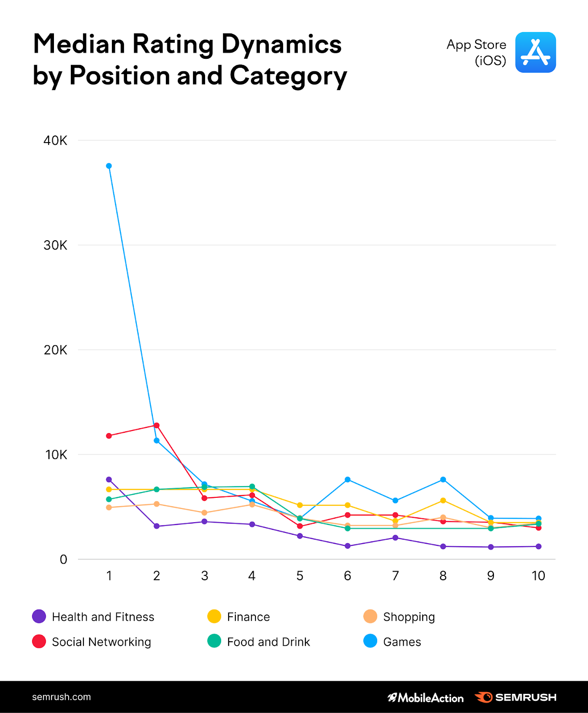
Task: Select the Health and Fitness purple swatch
Action: click(39, 616)
